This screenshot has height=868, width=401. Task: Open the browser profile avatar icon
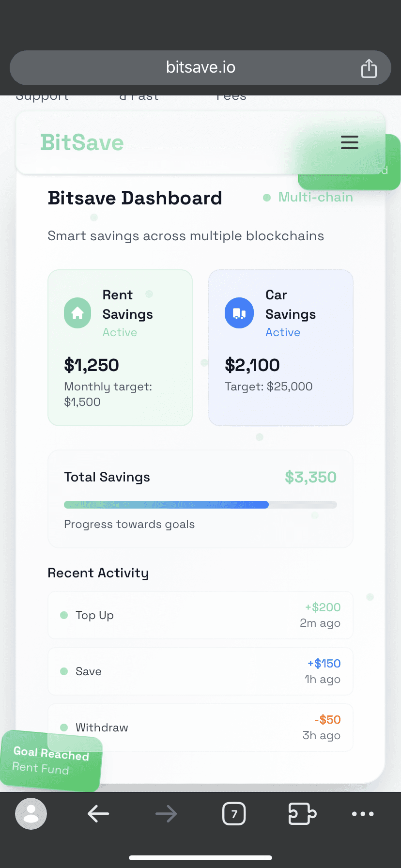(x=31, y=814)
